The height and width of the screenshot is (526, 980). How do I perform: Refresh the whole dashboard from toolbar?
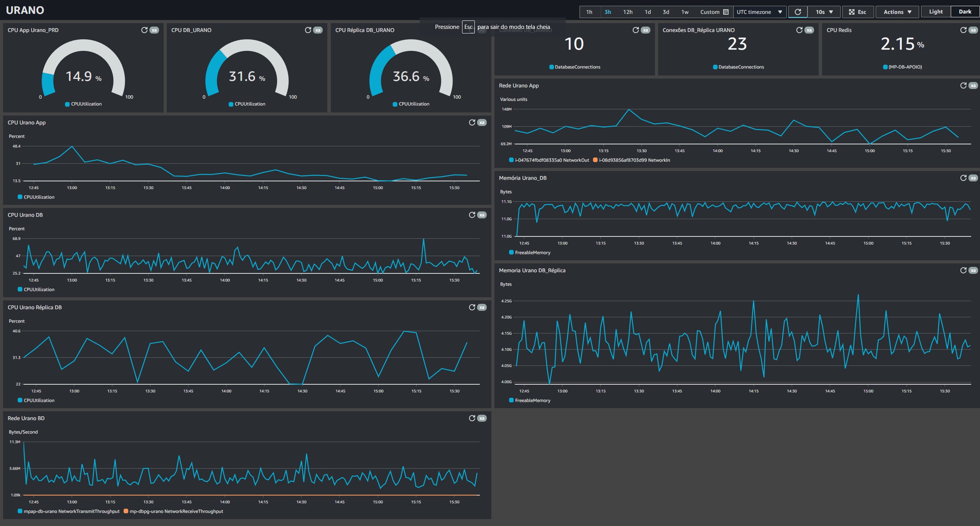[798, 12]
